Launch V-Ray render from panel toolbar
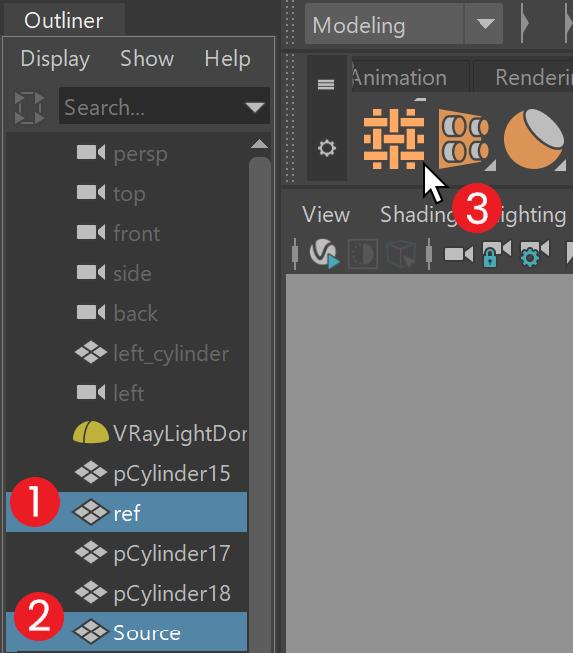 [324, 253]
